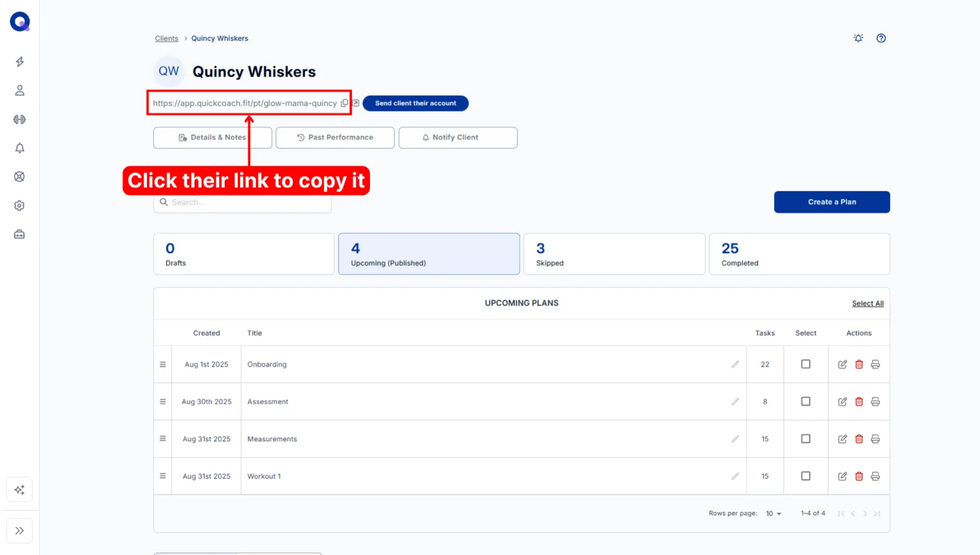This screenshot has width=980, height=555.
Task: Check the Workout 1 row checkbox
Action: click(x=805, y=476)
